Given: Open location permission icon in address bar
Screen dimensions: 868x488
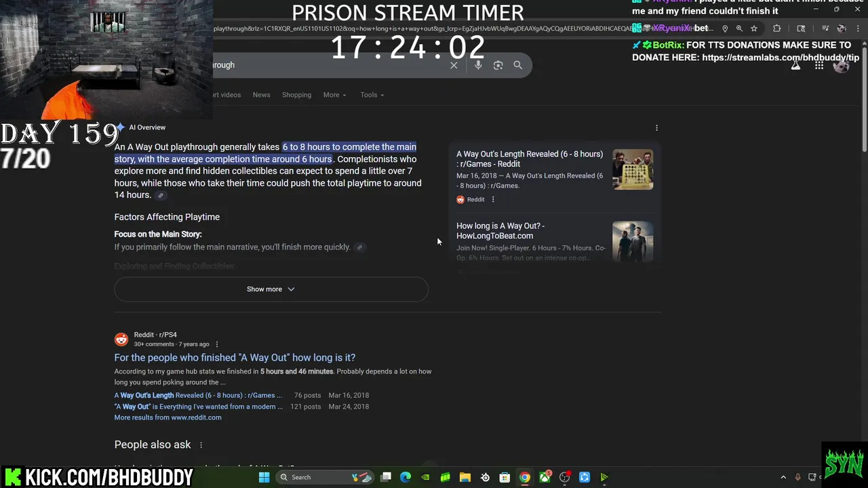Looking at the screenshot, I should [725, 28].
